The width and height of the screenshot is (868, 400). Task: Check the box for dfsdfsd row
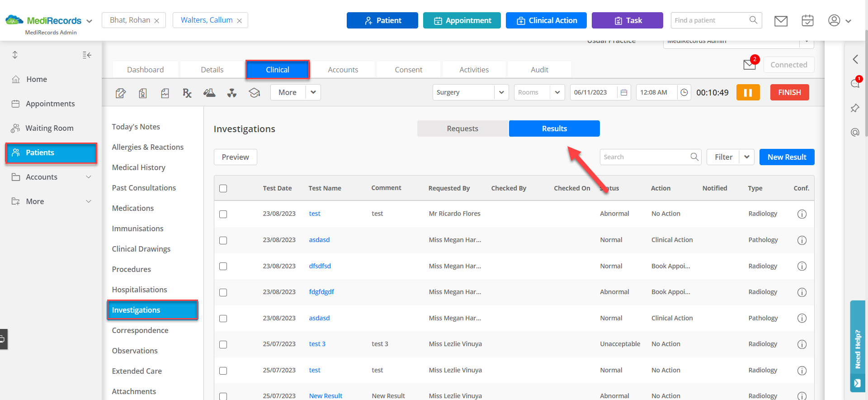pyautogui.click(x=223, y=266)
